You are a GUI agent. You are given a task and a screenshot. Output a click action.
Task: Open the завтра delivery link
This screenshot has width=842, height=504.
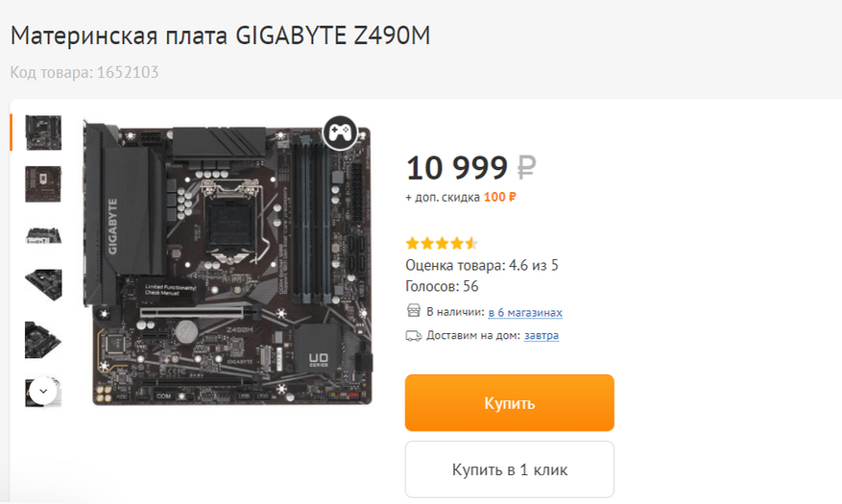[x=541, y=335]
